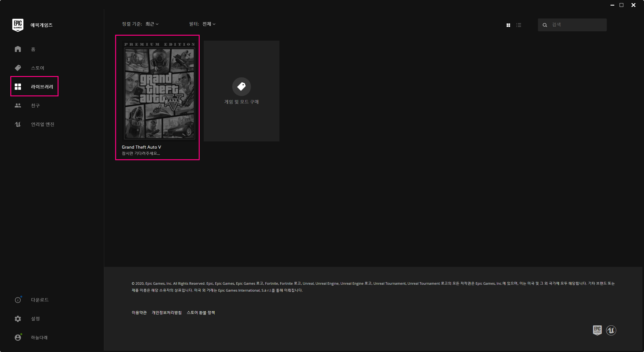Open the Unreal Engine sidebar icon
The height and width of the screenshot is (352, 644).
pyautogui.click(x=18, y=125)
